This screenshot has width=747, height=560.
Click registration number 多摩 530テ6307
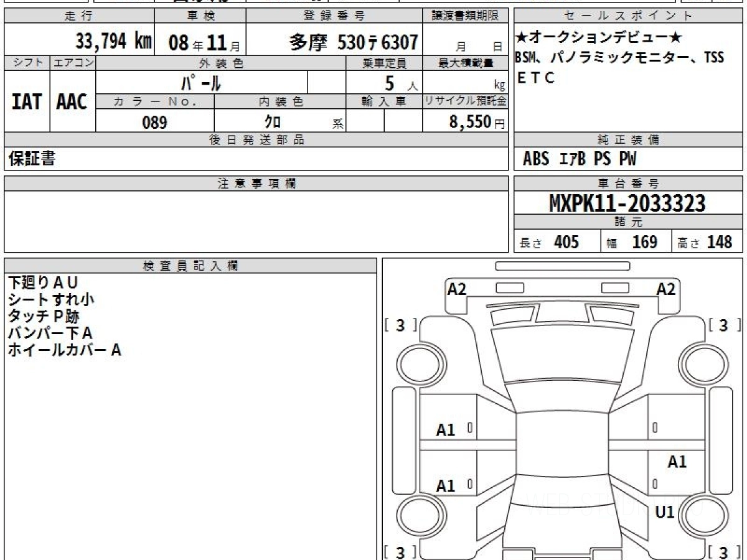(x=354, y=42)
